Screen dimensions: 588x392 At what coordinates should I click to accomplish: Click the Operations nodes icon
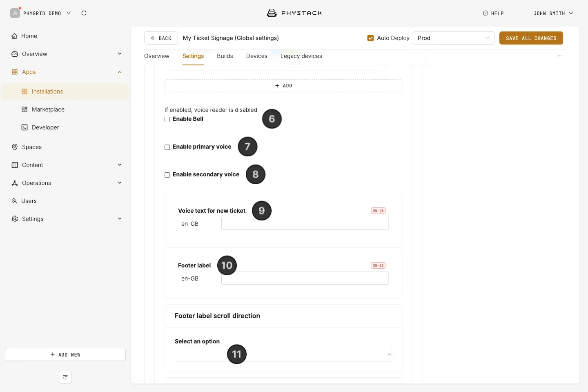[x=15, y=183]
